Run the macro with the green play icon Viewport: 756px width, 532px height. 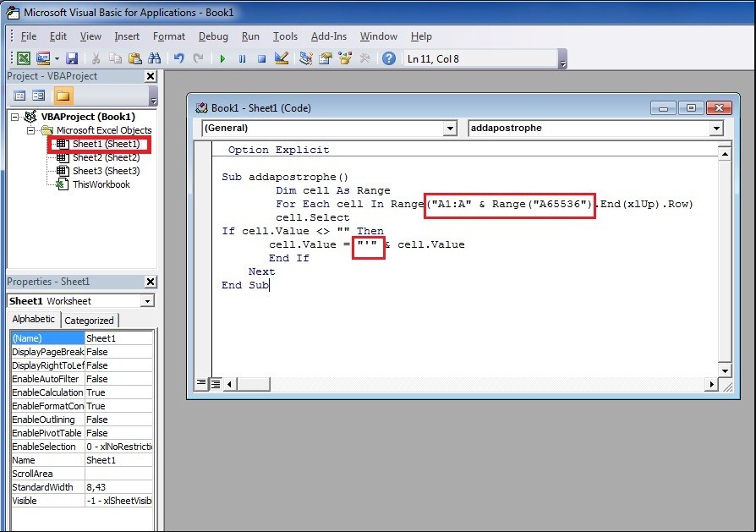pos(222,58)
